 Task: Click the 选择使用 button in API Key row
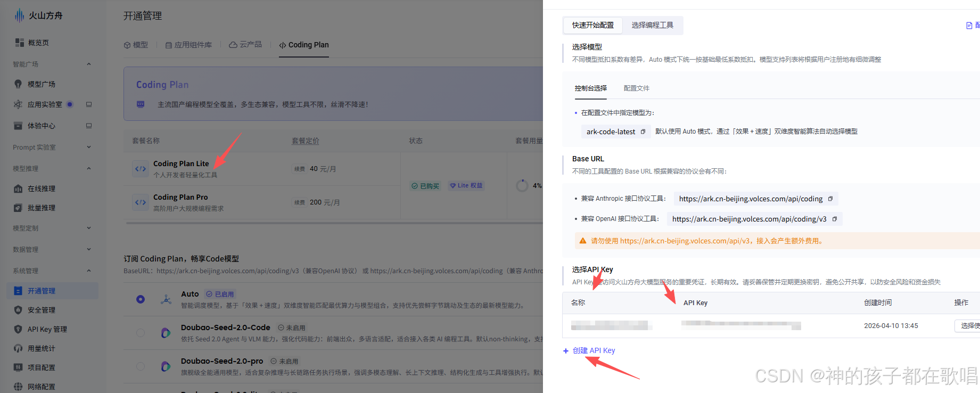click(968, 325)
